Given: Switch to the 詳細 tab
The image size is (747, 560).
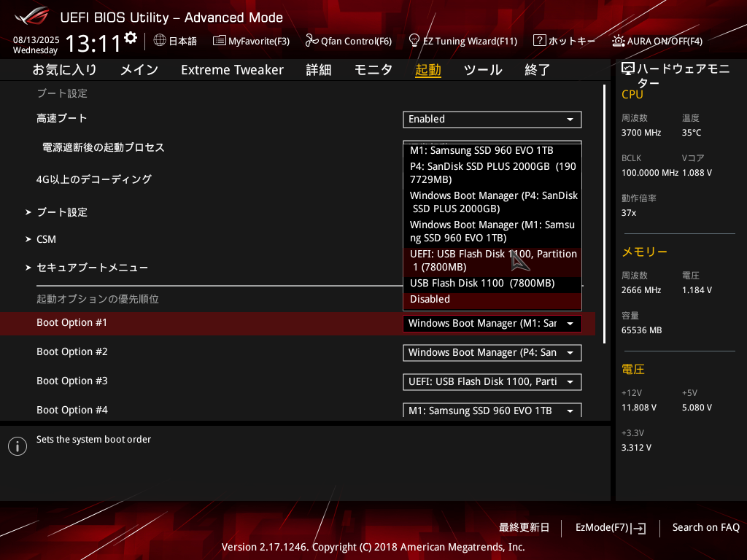Looking at the screenshot, I should pos(319,70).
